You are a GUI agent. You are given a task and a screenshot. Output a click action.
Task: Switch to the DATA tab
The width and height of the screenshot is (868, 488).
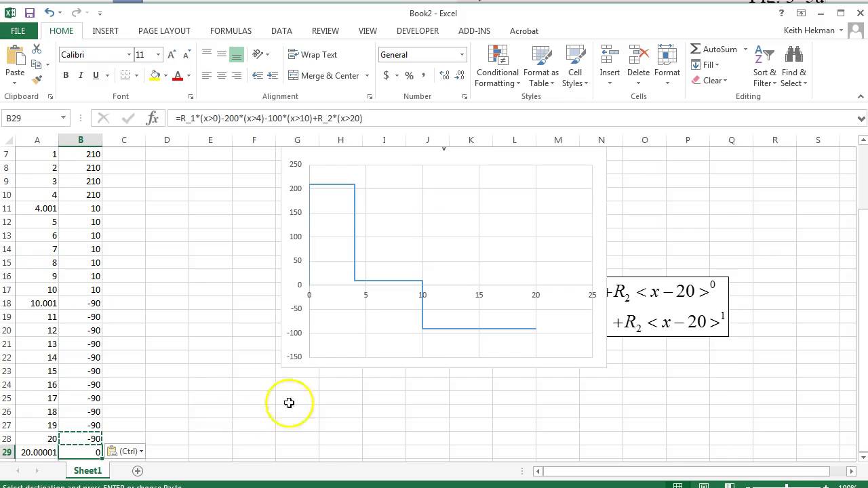tap(281, 30)
